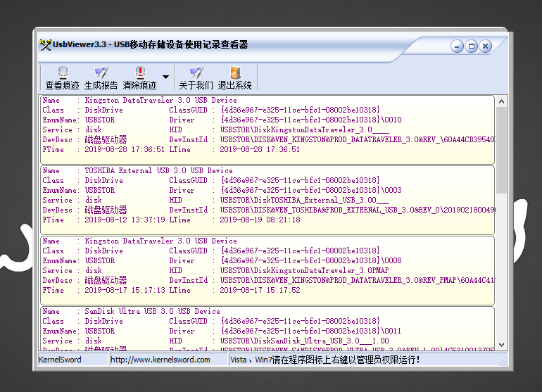The width and height of the screenshot is (542, 392).
Task: Click DevInstId of the TOSHIBA device
Action: coord(357,210)
